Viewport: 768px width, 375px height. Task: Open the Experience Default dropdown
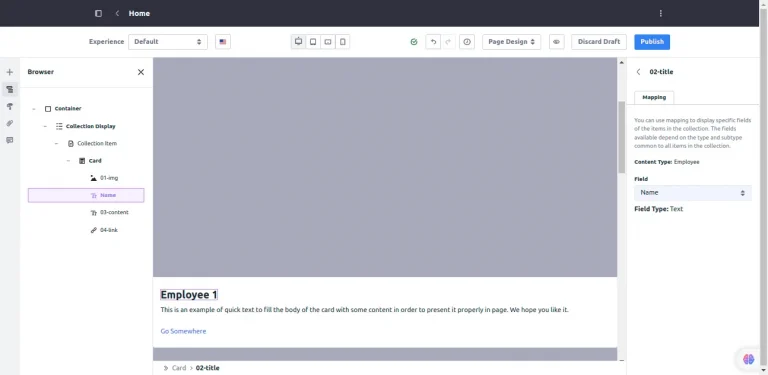(168, 42)
